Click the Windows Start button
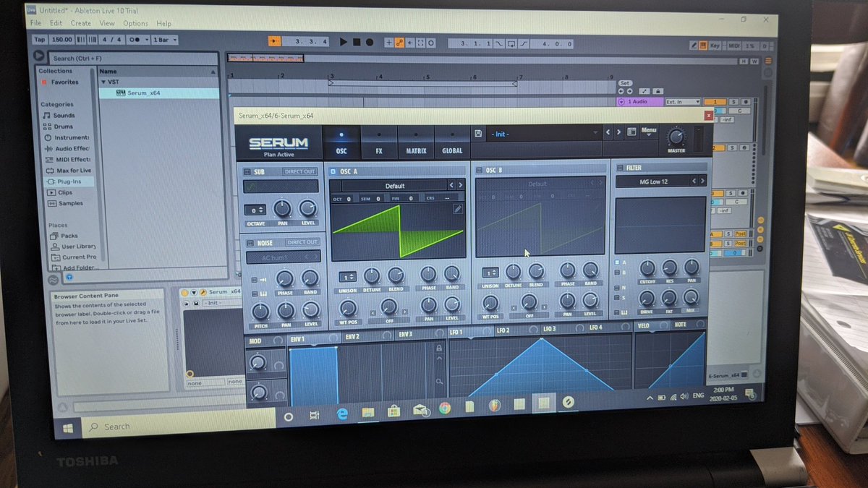Screen dimensions: 868x488 68,429
